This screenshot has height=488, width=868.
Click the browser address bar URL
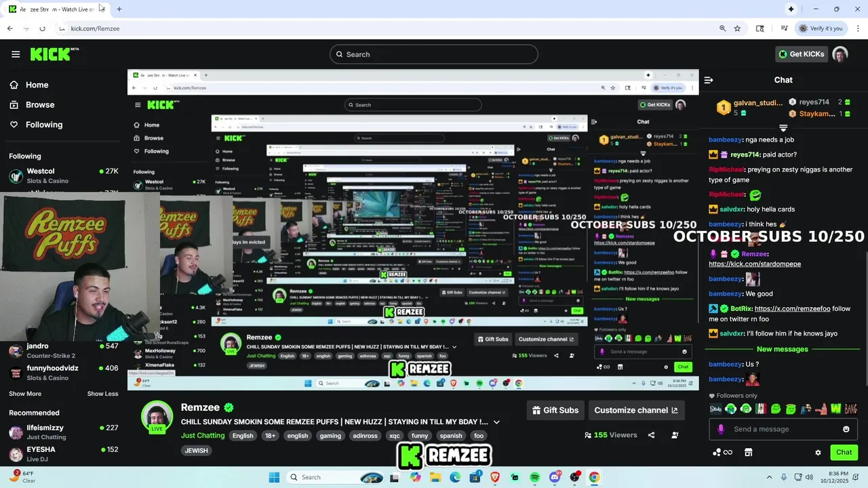(95, 28)
